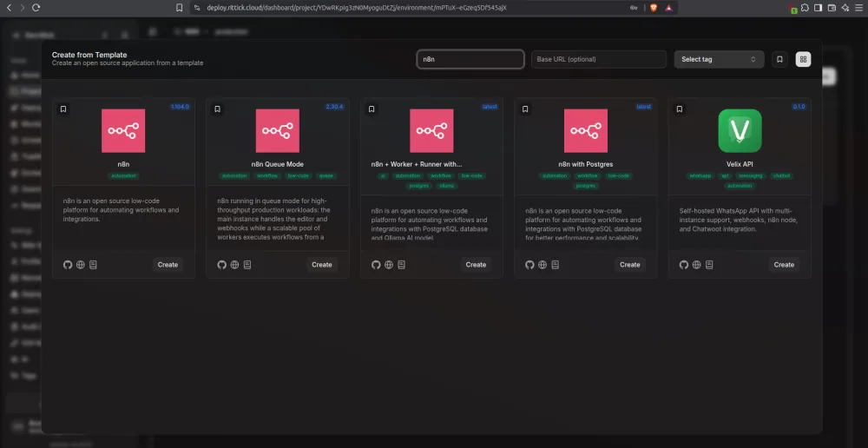Click the template search field containing n8n
This screenshot has height=448, width=868.
tap(470, 59)
